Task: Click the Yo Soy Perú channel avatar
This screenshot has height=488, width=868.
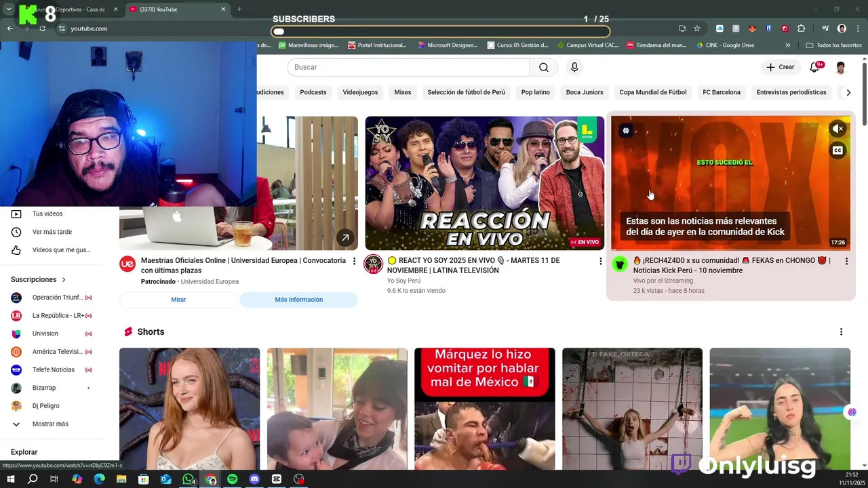Action: (x=374, y=264)
